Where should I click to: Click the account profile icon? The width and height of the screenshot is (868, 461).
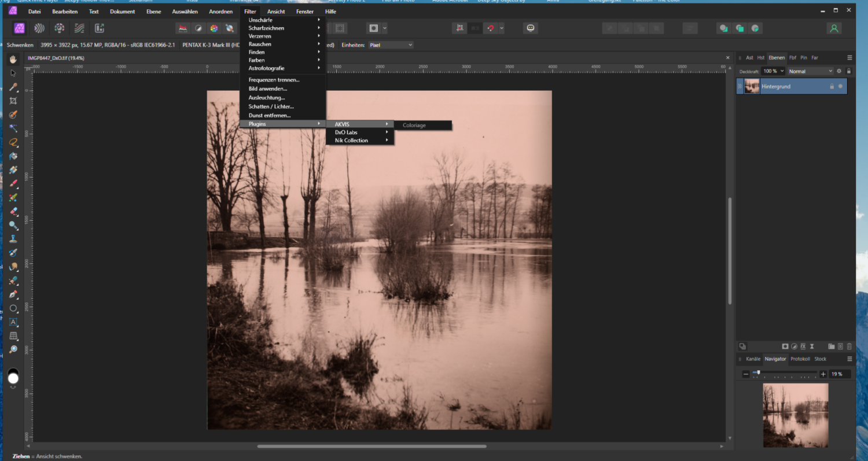[x=833, y=28]
